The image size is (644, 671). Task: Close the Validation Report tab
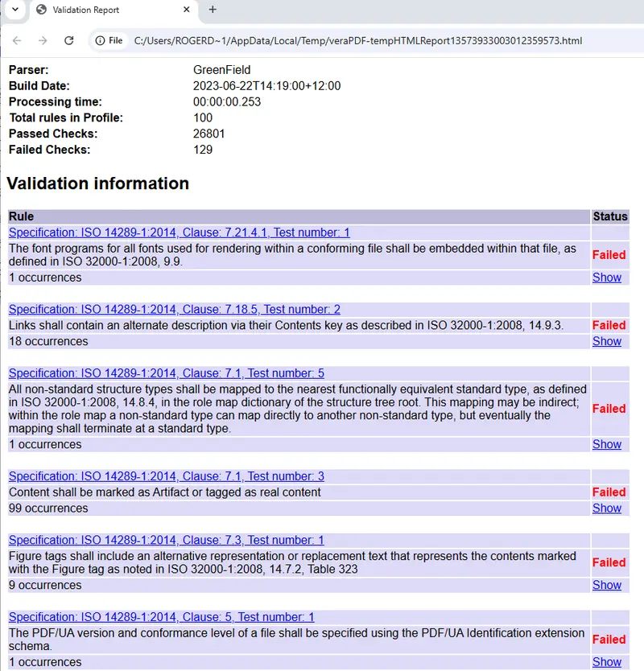pyautogui.click(x=186, y=10)
